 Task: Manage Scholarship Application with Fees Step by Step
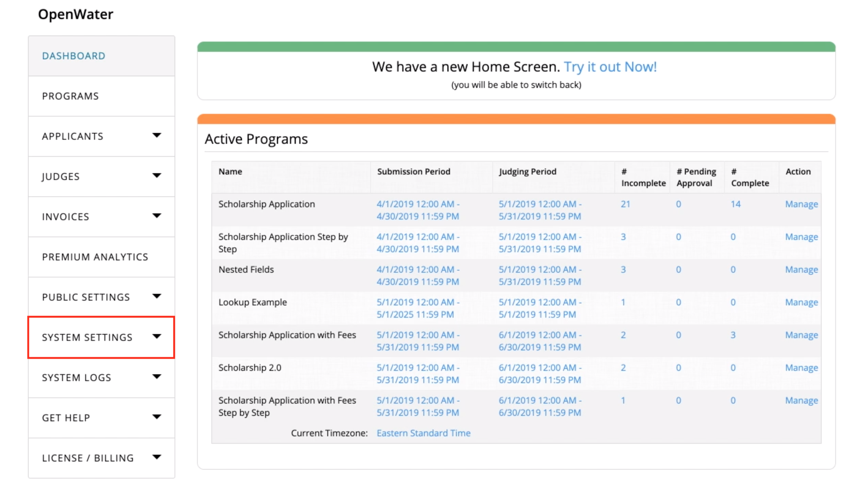pos(802,400)
